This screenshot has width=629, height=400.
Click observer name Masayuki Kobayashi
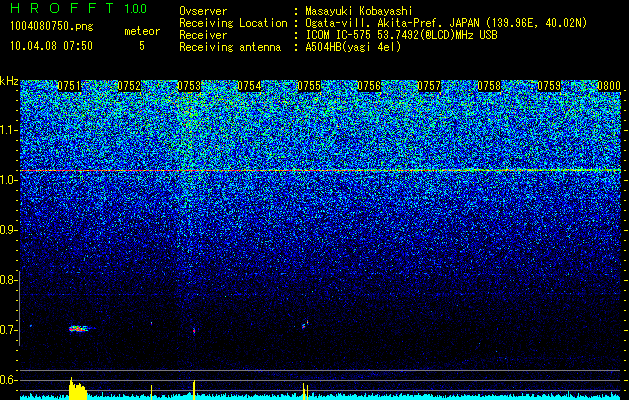(359, 11)
